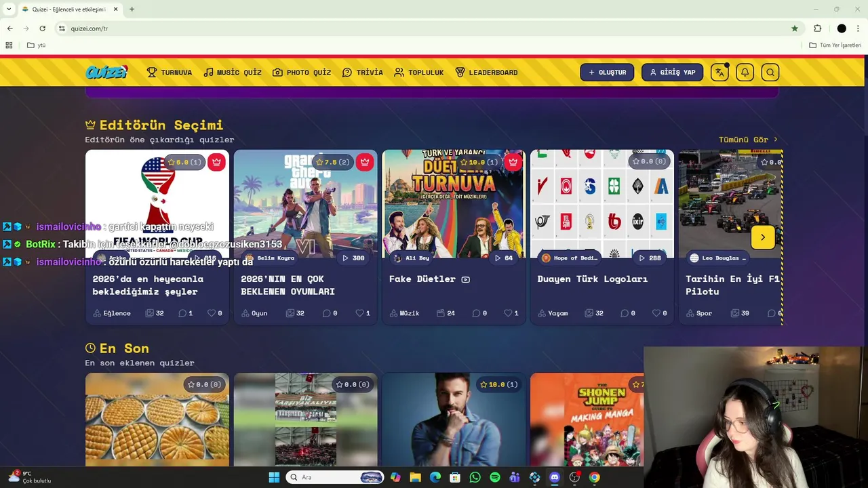Open OBS Studio from the taskbar
Screen dimensions: 868x488
(574, 477)
